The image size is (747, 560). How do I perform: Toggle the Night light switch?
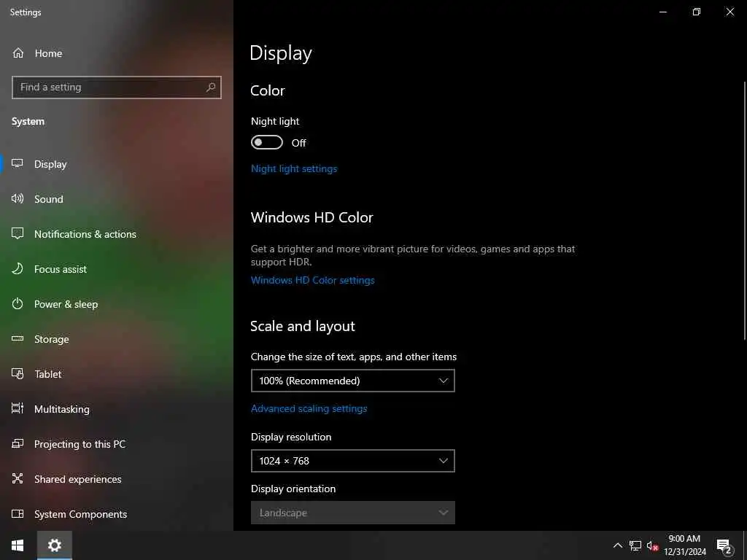(267, 142)
